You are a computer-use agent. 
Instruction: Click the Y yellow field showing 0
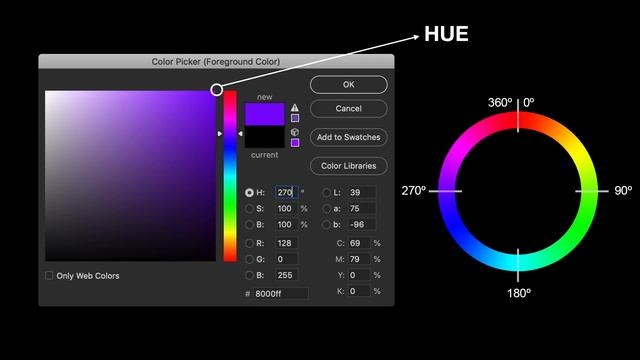point(359,275)
